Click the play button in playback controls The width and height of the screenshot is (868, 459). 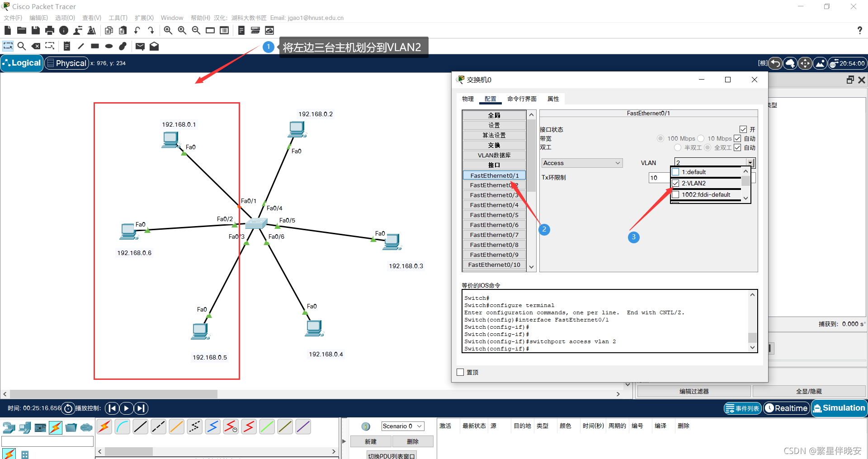click(127, 408)
